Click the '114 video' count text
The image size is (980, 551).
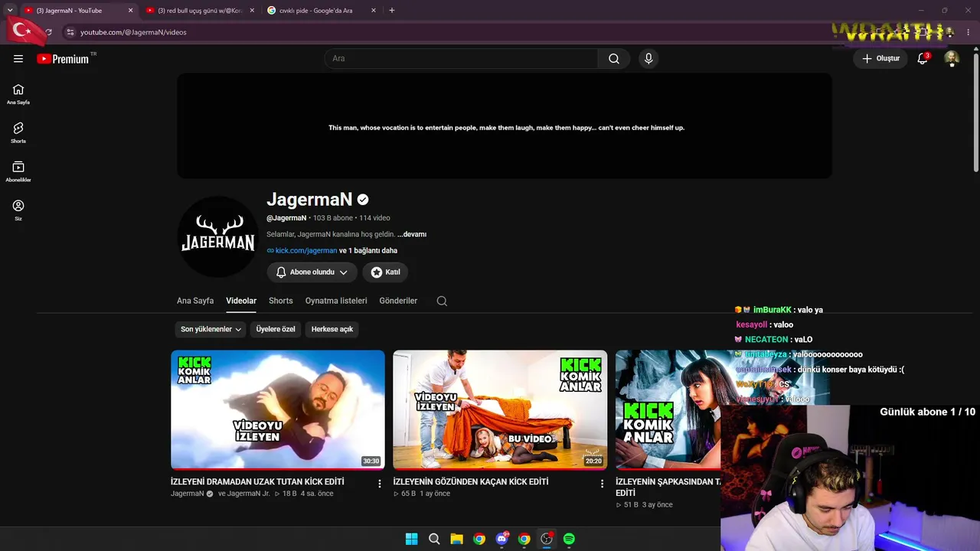pyautogui.click(x=375, y=218)
